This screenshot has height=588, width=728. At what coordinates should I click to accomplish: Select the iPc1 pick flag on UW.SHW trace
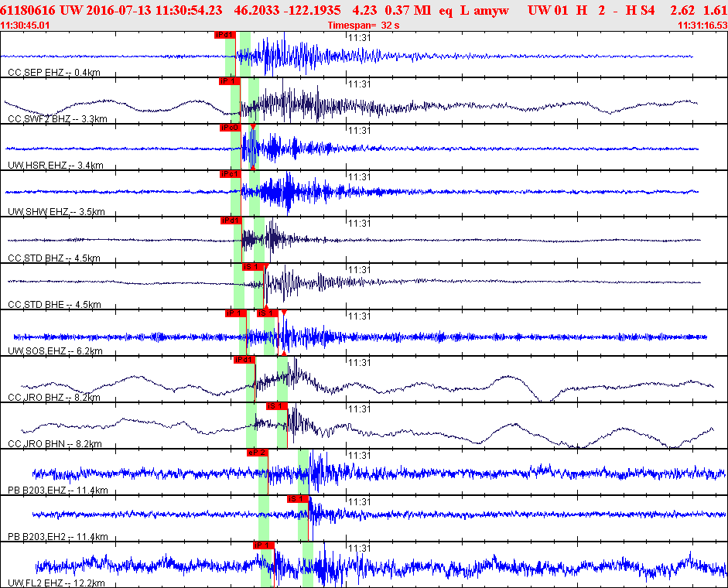231,174
